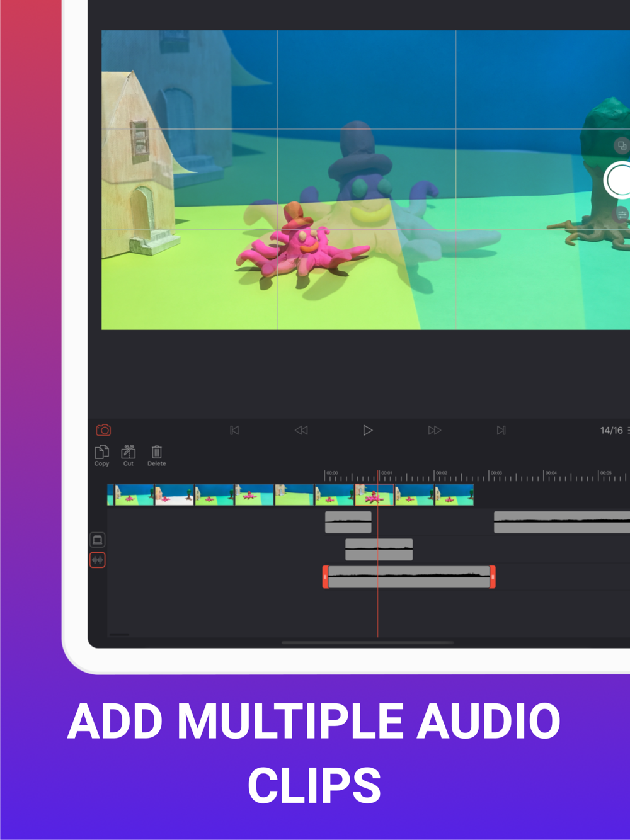Tap the red camera capture icon
Screen dimensions: 630x840
tap(103, 430)
